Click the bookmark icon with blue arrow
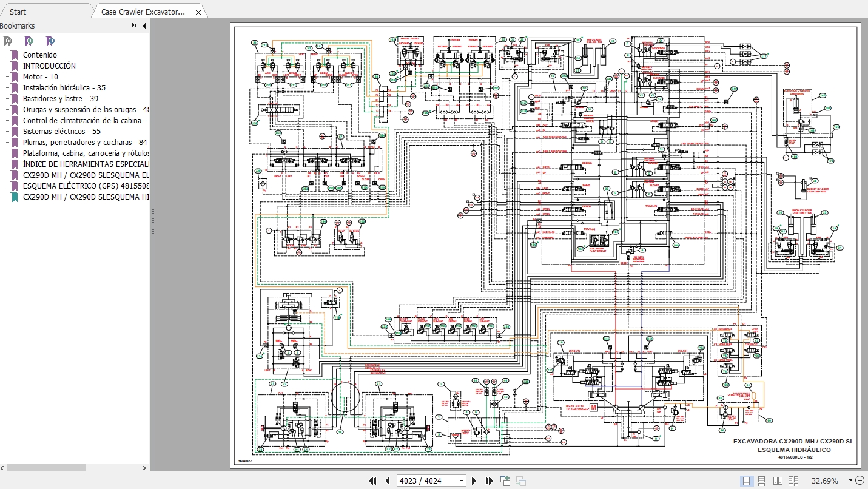The width and height of the screenshot is (868, 489). pyautogui.click(x=50, y=41)
